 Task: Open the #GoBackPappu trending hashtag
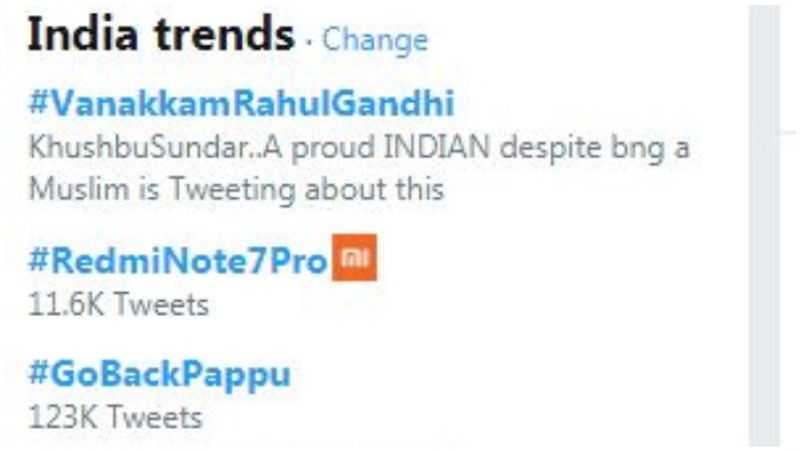160,374
